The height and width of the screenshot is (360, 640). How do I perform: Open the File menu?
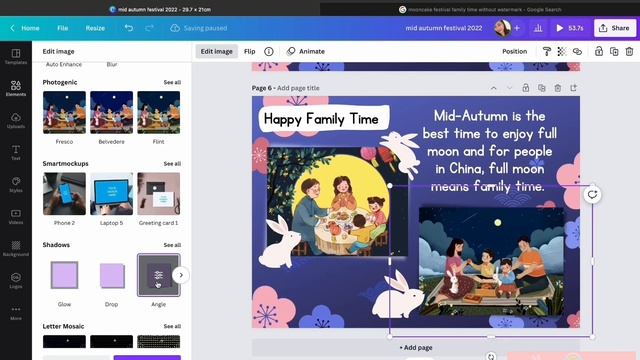pyautogui.click(x=62, y=28)
